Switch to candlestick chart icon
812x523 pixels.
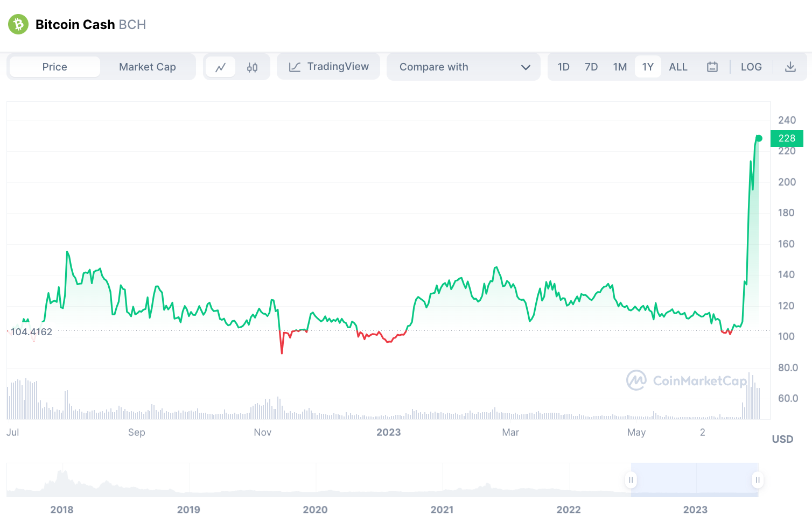tap(252, 67)
